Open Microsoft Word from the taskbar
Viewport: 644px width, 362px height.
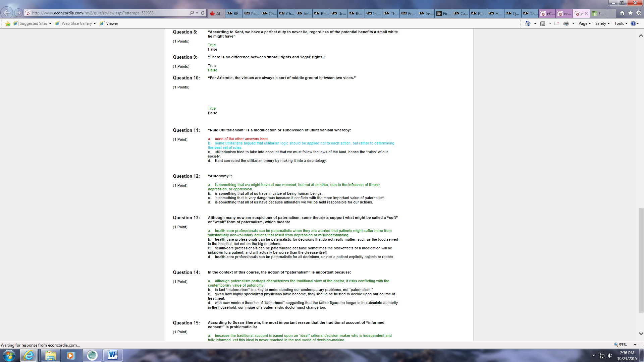pos(113,355)
